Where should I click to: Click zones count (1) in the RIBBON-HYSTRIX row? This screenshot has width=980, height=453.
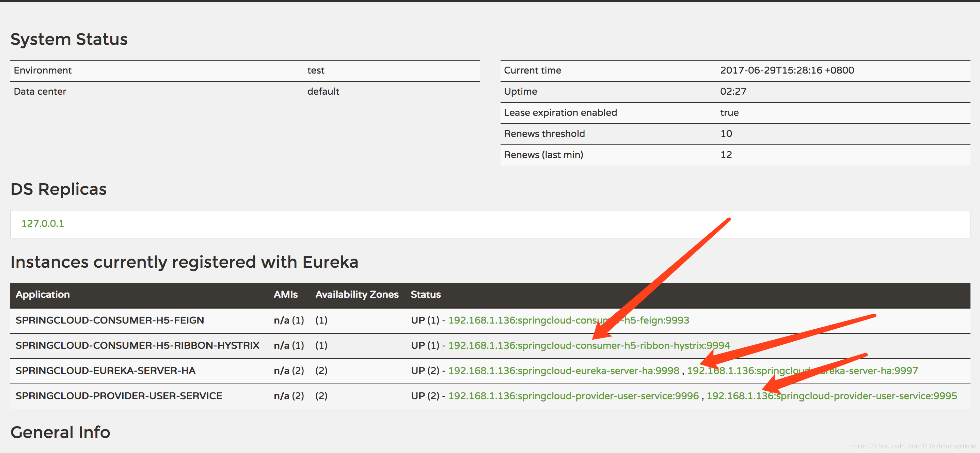point(321,345)
